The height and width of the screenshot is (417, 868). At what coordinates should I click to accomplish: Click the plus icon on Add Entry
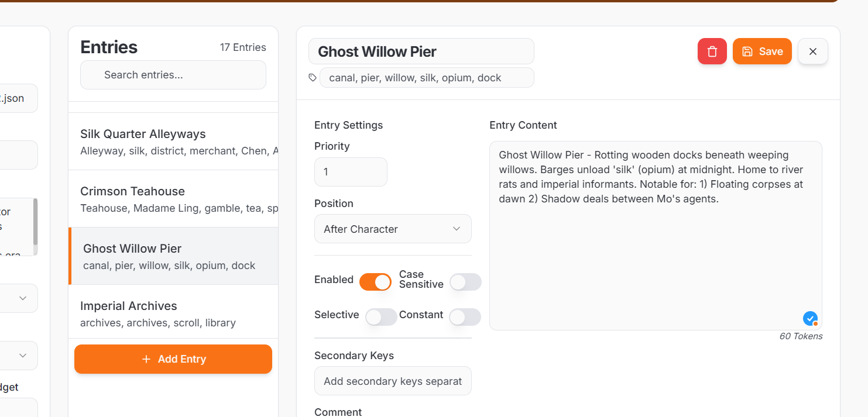(146, 359)
